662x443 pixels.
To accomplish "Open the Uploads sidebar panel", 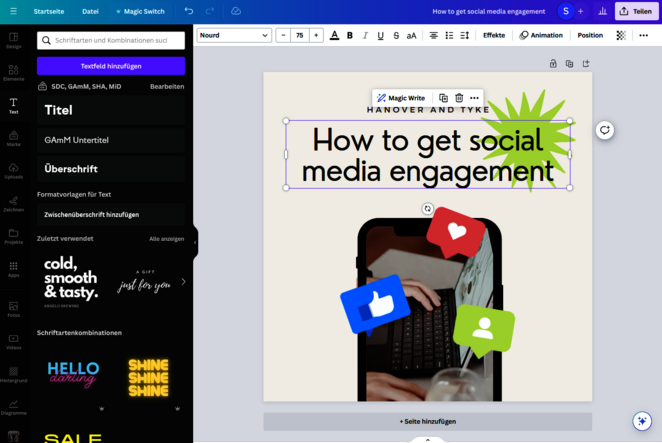I will [x=14, y=169].
